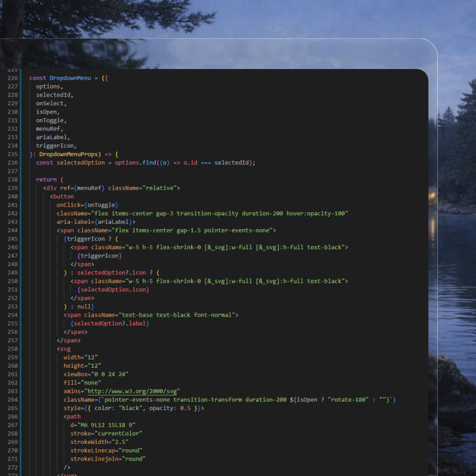This screenshot has width=476, height=476.
Task: Click the opening svg tag
Action: [x=64, y=349]
